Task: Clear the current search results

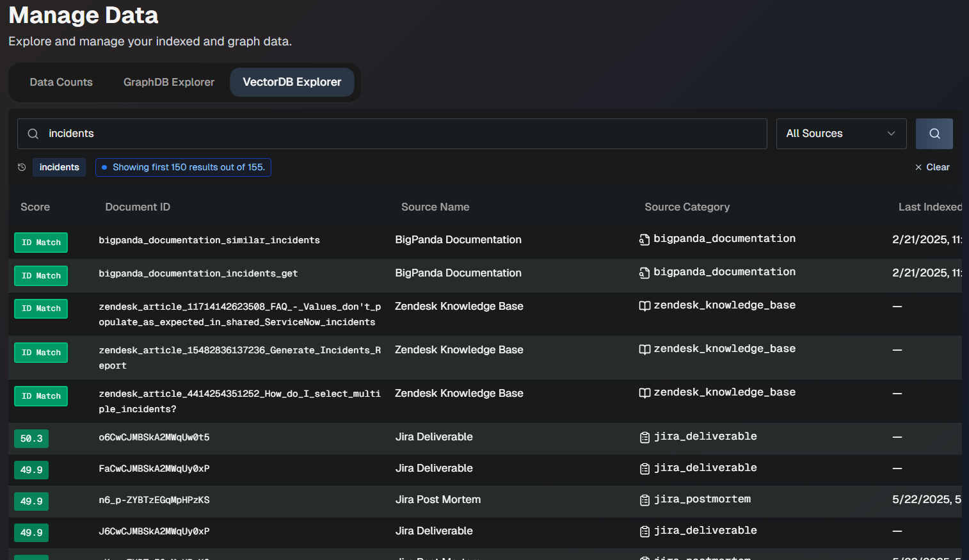Action: (932, 167)
